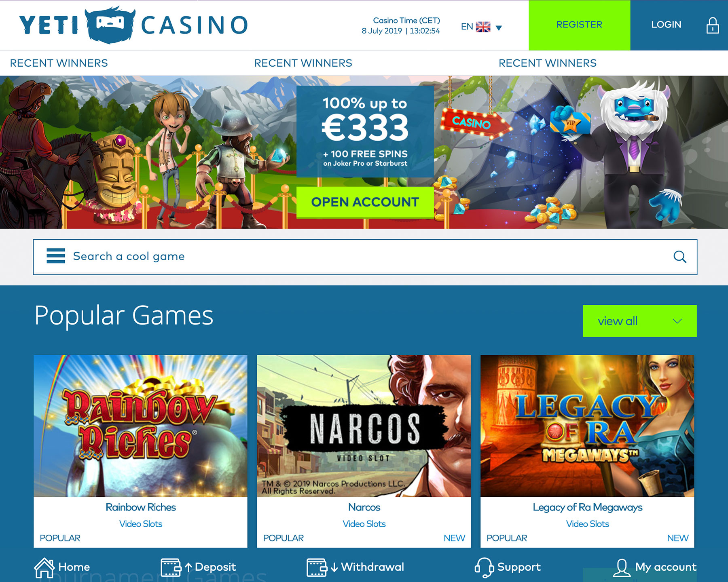Go to Home via house icon
This screenshot has height=582, width=728.
tap(44, 567)
